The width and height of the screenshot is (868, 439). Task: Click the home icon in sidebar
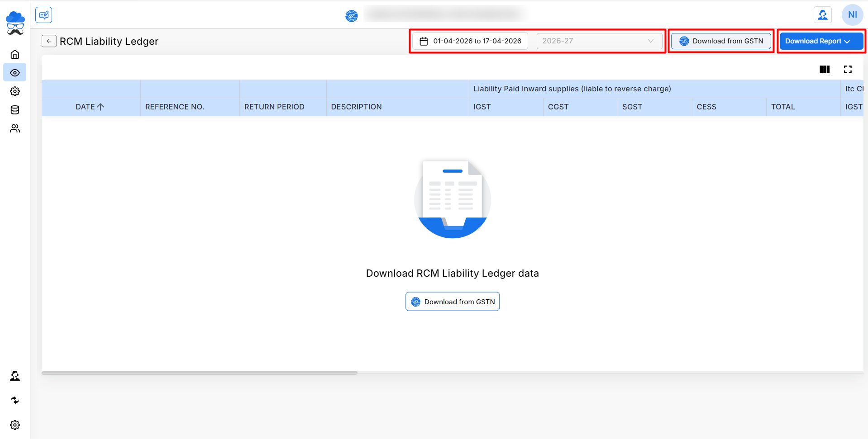click(x=15, y=54)
